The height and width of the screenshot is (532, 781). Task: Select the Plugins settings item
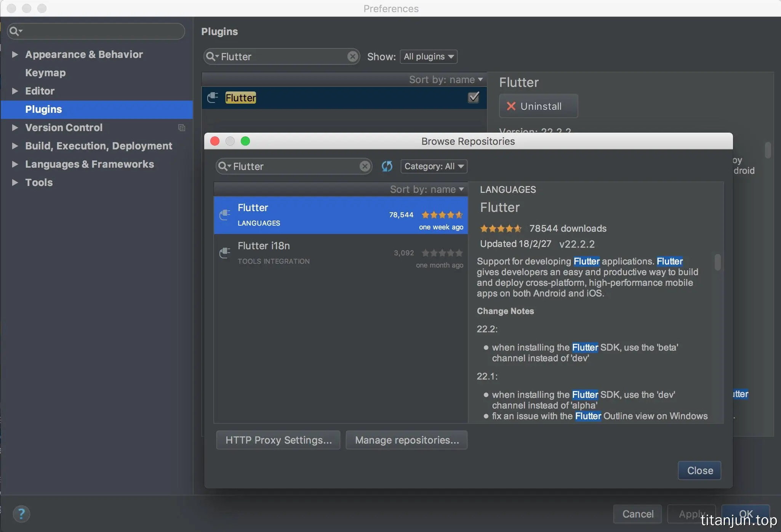click(43, 109)
